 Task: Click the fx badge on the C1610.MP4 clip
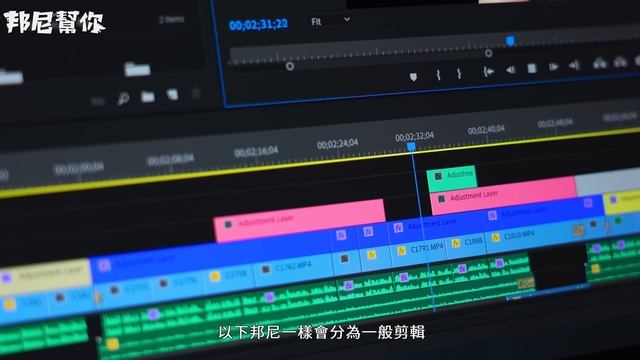[496, 238]
